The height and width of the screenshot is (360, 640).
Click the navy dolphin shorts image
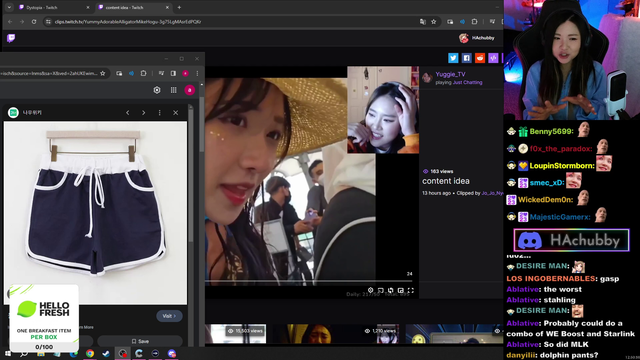pos(96,213)
